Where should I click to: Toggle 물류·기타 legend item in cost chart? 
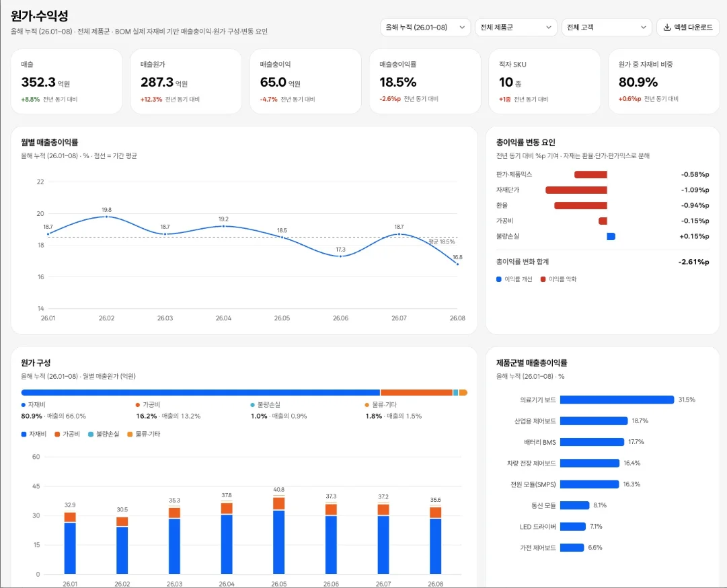pos(144,434)
